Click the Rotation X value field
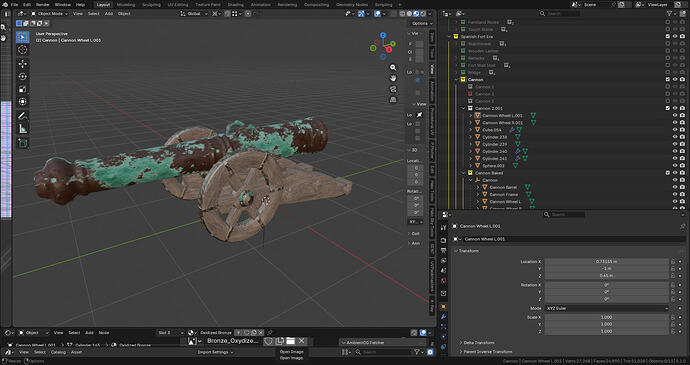The height and width of the screenshot is (365, 690). point(607,285)
